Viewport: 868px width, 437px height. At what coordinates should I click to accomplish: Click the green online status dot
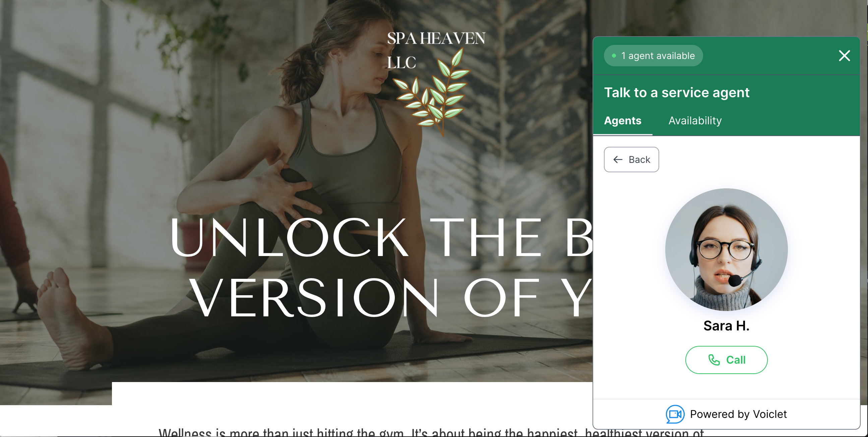614,56
